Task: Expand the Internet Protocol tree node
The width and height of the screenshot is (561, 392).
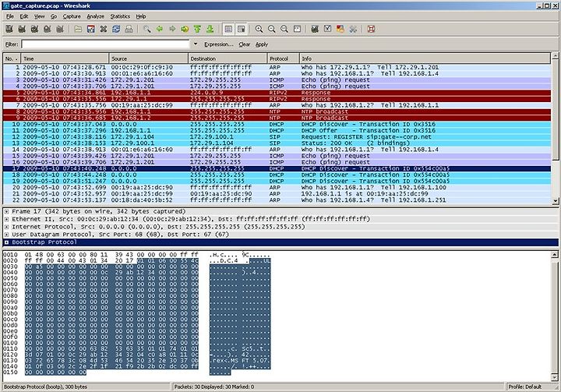Action: coord(6,227)
